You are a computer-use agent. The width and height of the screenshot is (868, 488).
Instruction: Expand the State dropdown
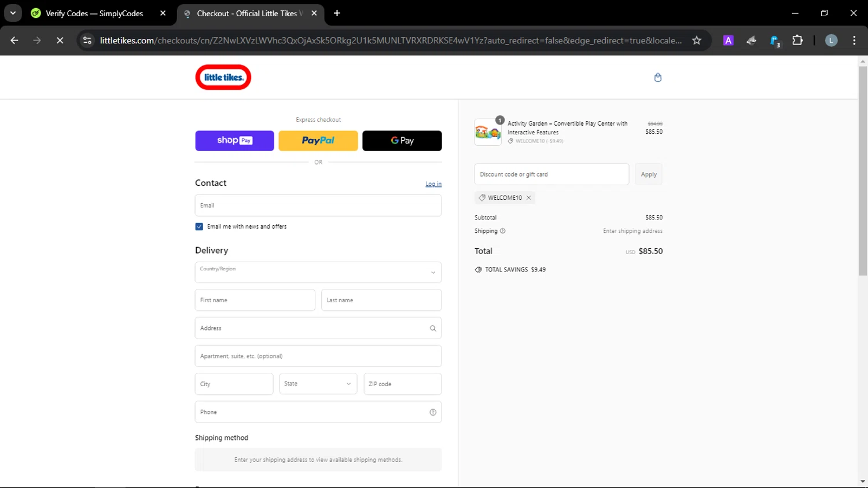click(318, 384)
